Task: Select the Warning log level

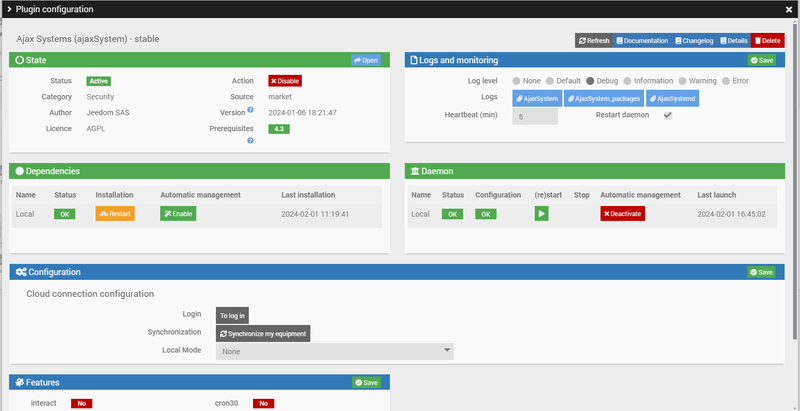Action: [683, 81]
